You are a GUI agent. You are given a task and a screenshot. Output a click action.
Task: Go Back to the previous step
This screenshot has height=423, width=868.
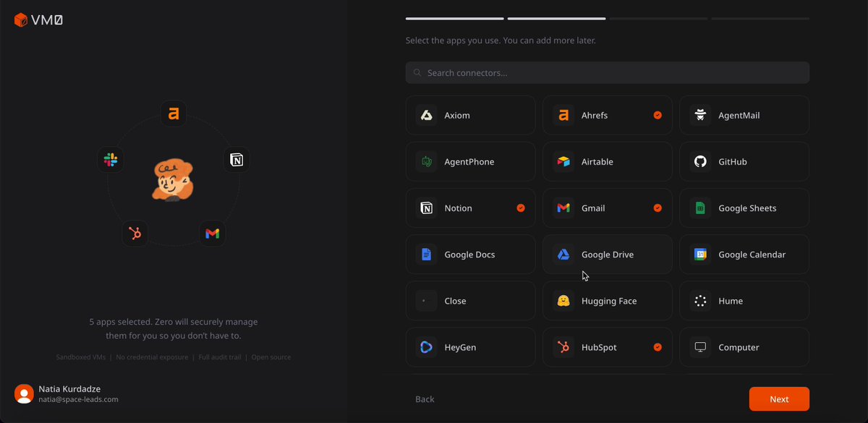[x=425, y=399]
